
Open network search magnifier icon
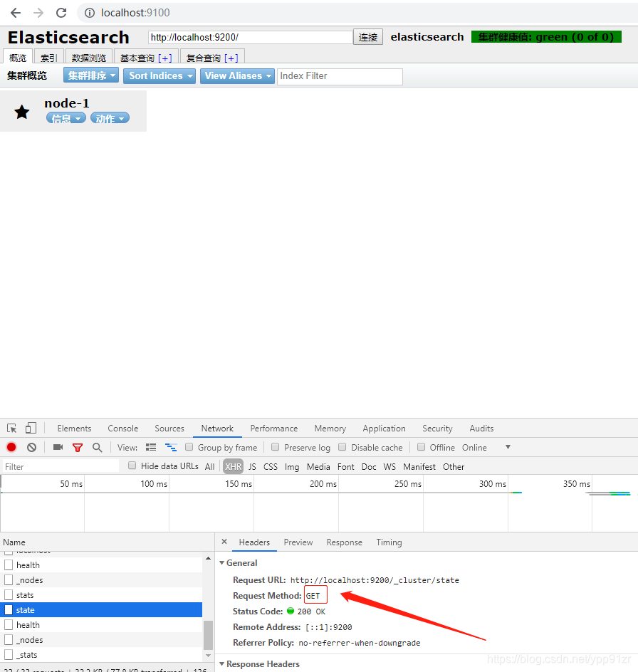pyautogui.click(x=98, y=448)
